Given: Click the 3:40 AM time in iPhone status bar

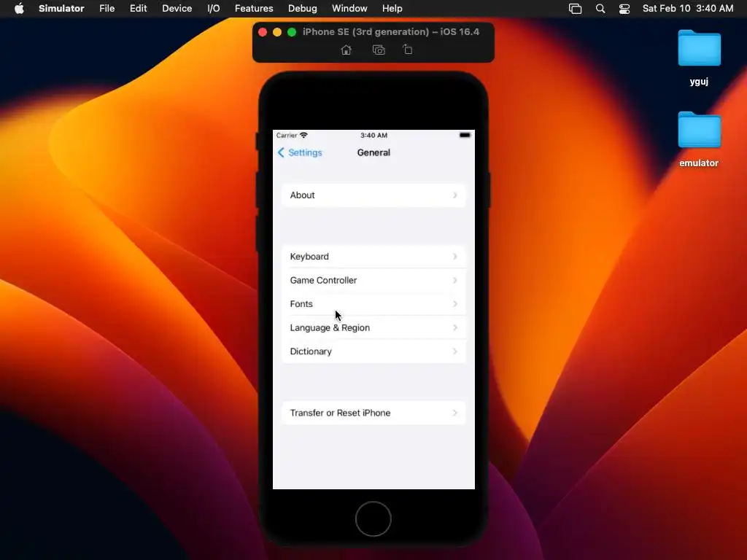Looking at the screenshot, I should [374, 135].
